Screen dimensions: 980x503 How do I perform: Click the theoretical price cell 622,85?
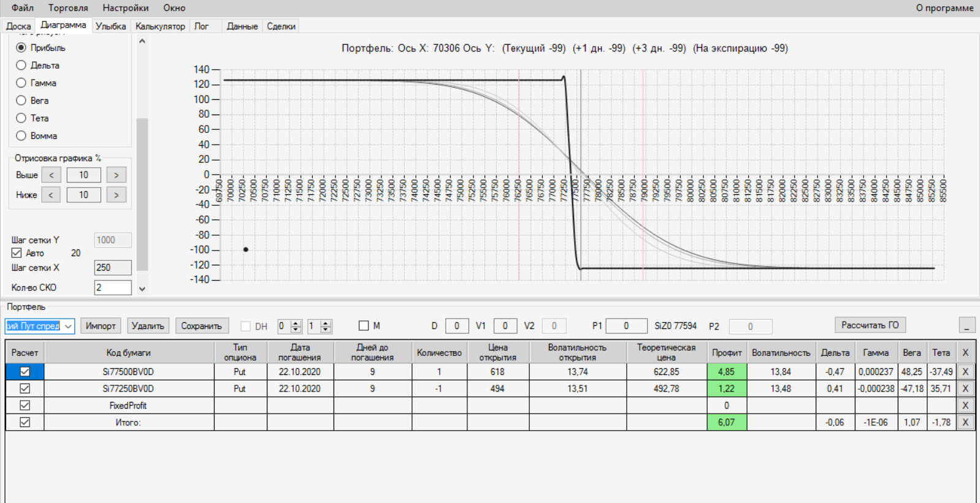(667, 371)
